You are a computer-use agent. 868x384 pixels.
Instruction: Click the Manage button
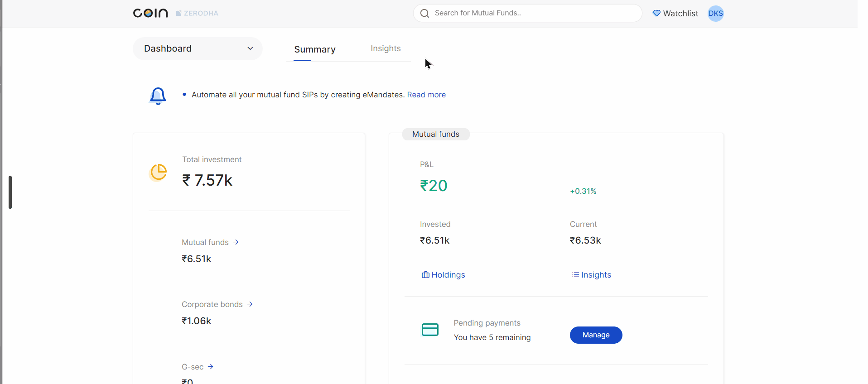click(x=596, y=335)
